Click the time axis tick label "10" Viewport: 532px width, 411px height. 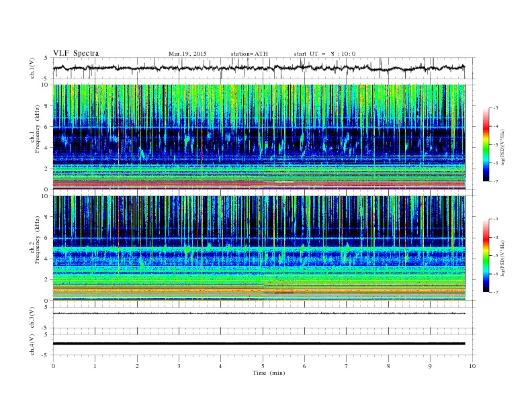(472, 366)
